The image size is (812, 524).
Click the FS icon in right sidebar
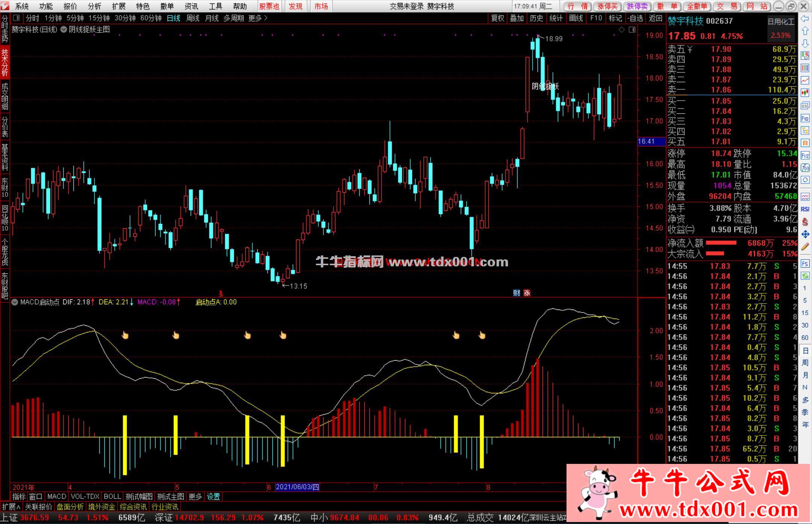pyautogui.click(x=805, y=264)
